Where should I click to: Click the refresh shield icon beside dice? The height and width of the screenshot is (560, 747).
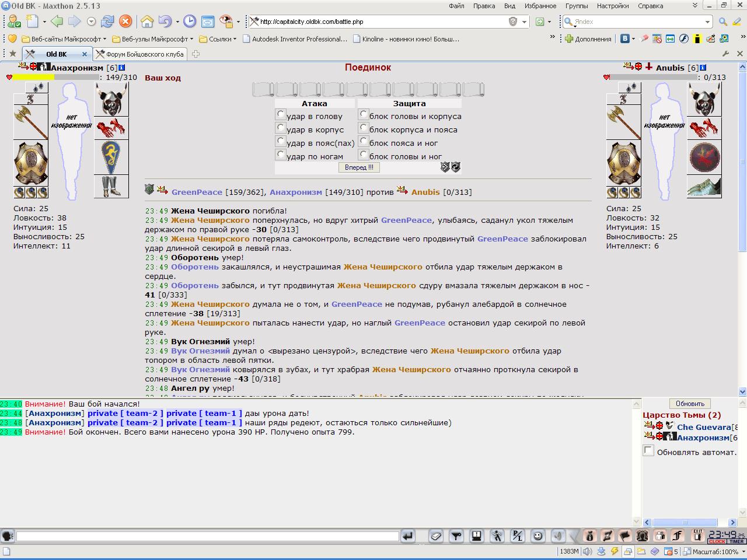[456, 167]
